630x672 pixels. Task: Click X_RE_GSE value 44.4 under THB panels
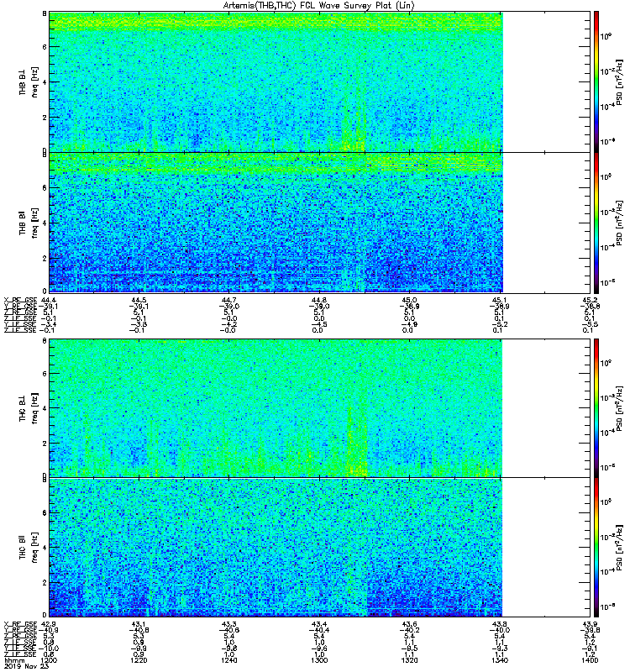coord(49,300)
